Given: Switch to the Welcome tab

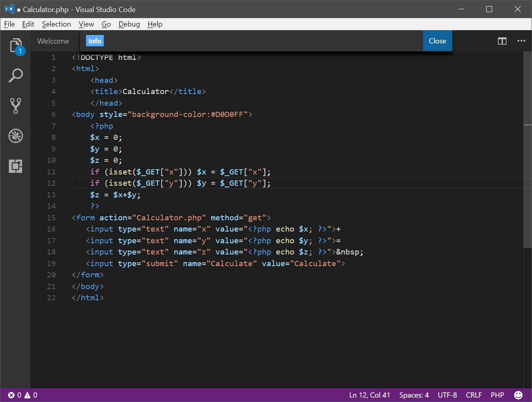Looking at the screenshot, I should click(x=53, y=41).
